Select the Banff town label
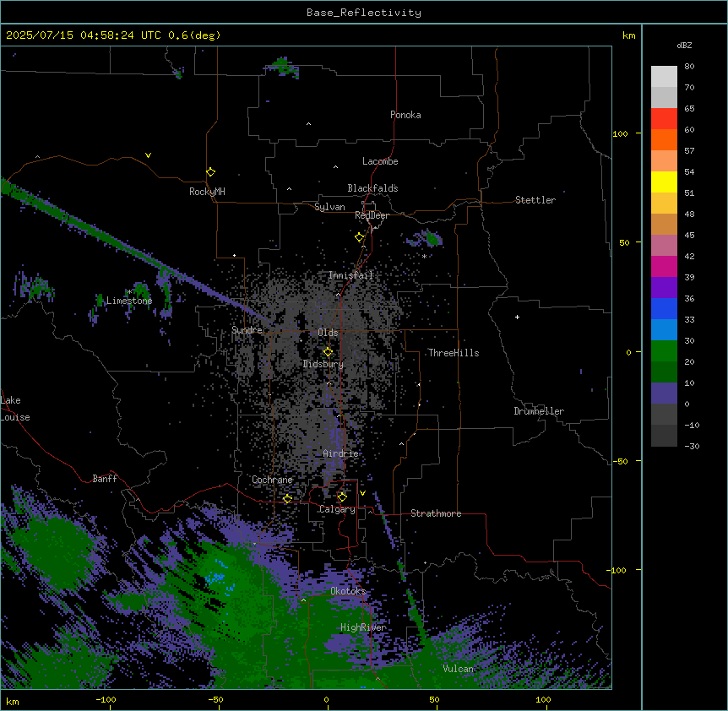728x711 pixels. point(105,479)
